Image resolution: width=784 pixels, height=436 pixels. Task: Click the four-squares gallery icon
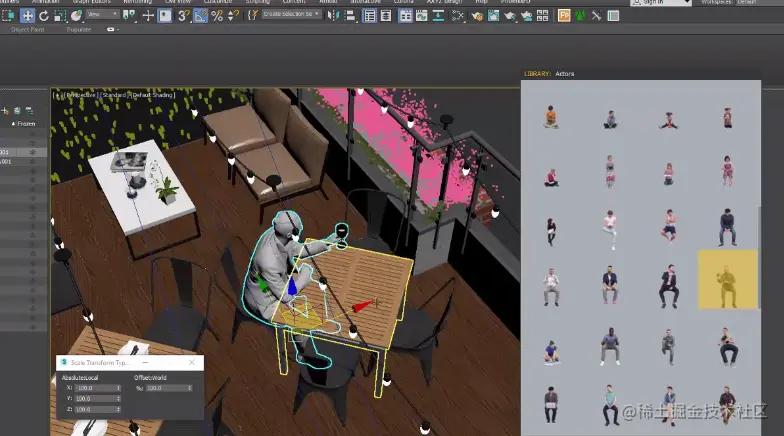pyautogui.click(x=542, y=16)
